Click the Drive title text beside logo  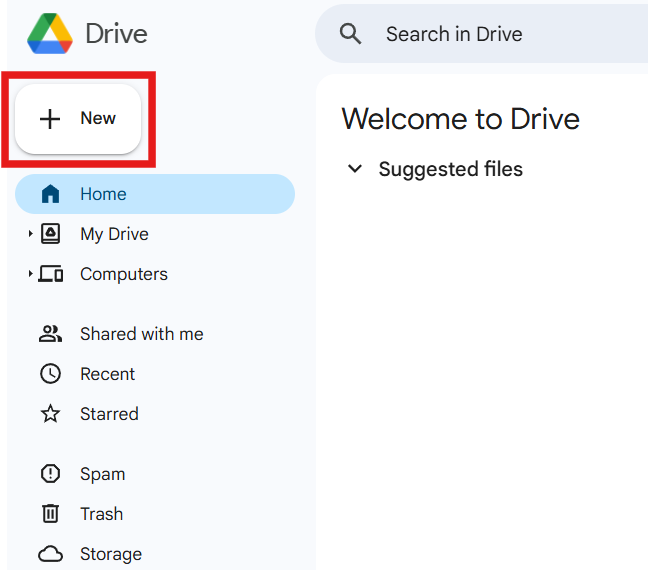coord(116,34)
